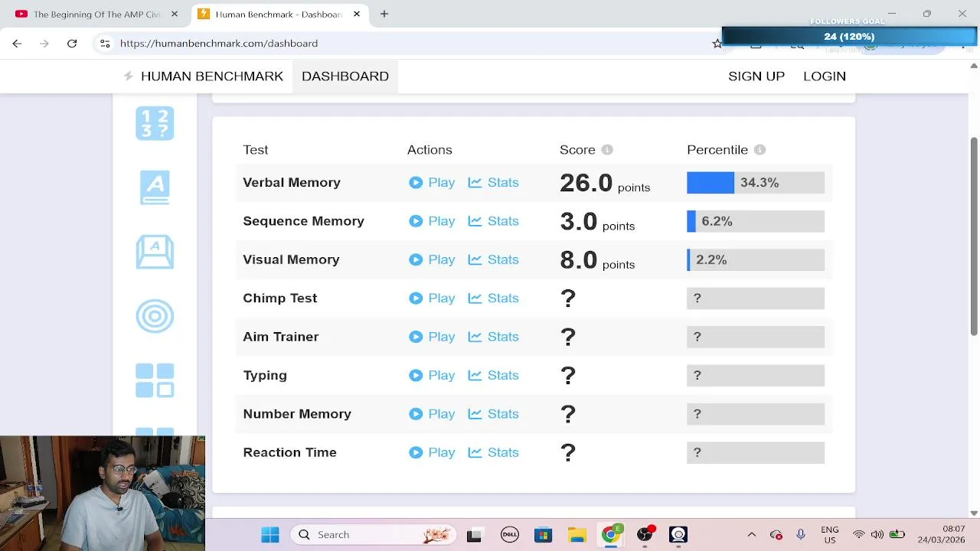Image resolution: width=980 pixels, height=551 pixels.
Task: Click the play icon in Chimp Test row
Action: tap(416, 298)
